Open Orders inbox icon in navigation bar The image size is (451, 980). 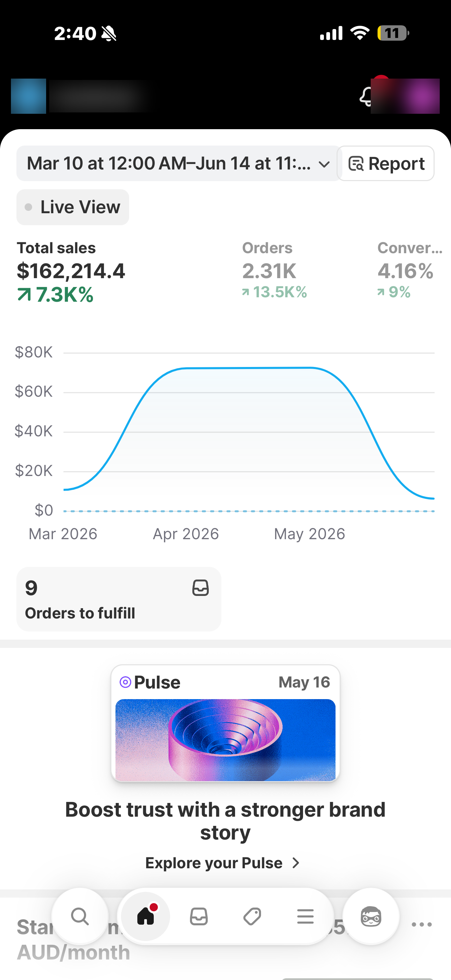199,916
